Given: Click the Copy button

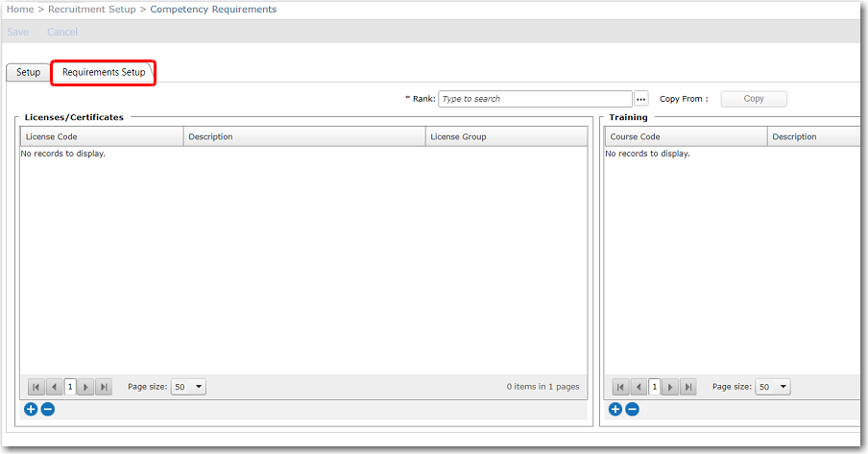Looking at the screenshot, I should pyautogui.click(x=754, y=99).
